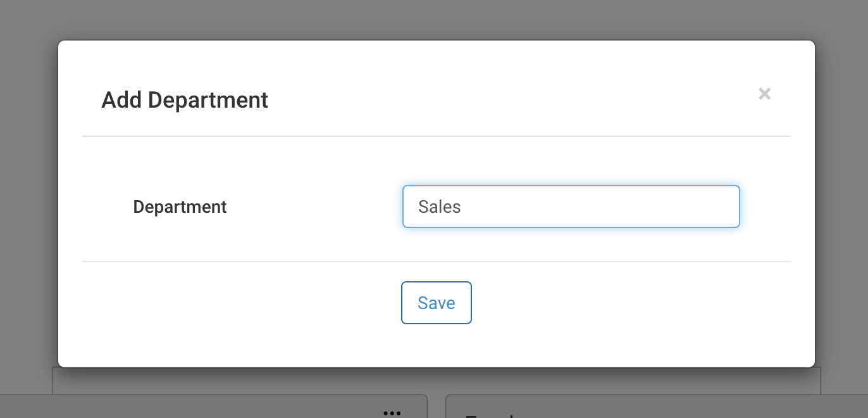Click the blank dialog area below the Save button
The height and width of the screenshot is (418, 868).
click(437, 346)
